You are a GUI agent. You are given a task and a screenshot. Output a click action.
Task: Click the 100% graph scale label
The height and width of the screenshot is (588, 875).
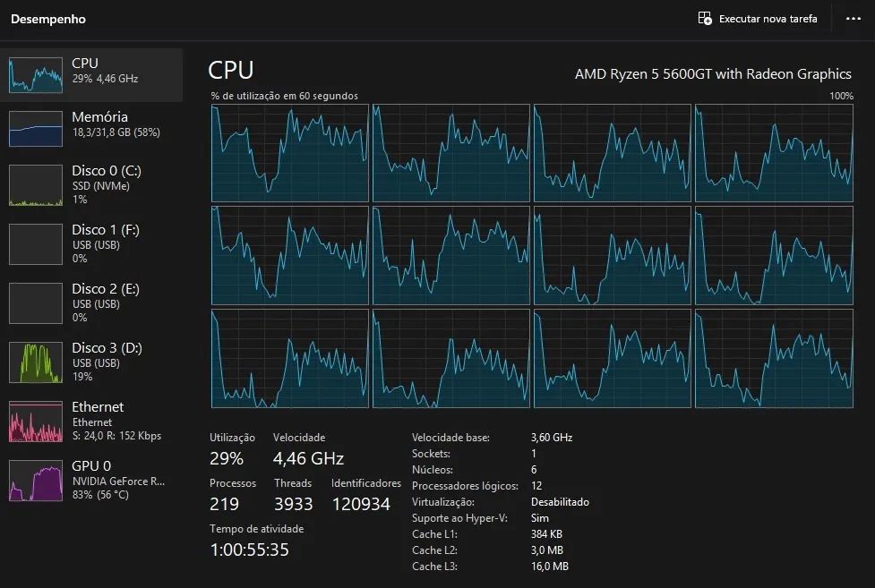[841, 96]
